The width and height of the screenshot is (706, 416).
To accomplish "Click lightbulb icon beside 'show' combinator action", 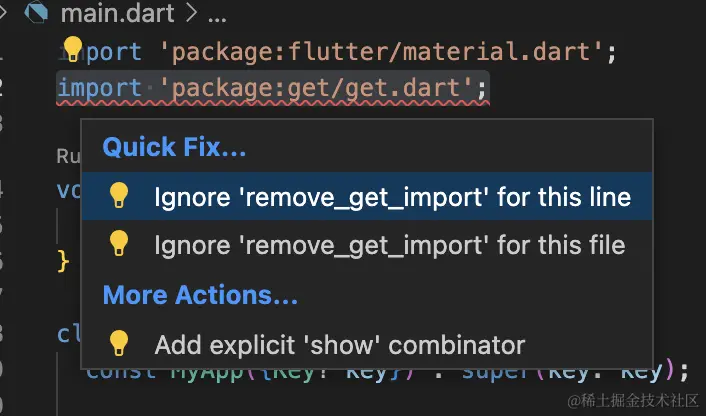I will (119, 344).
